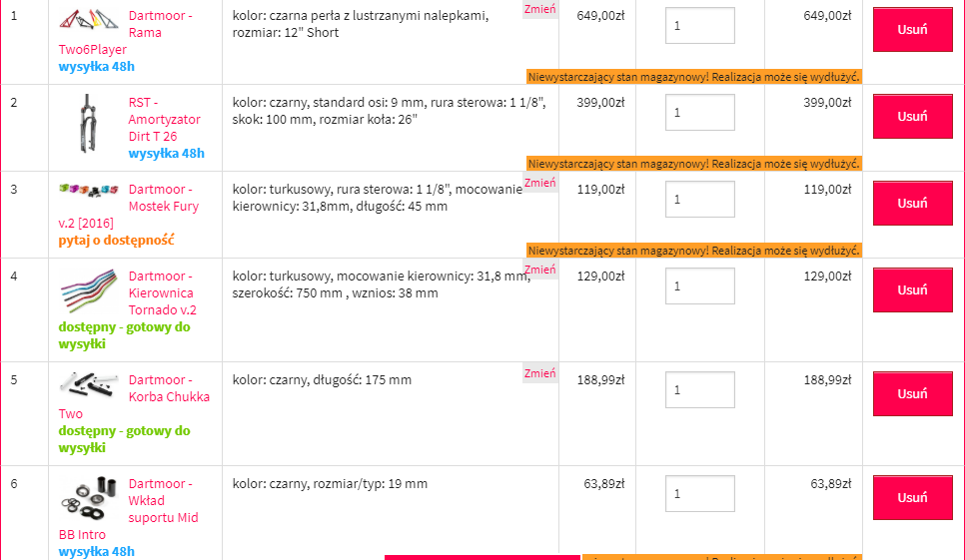The width and height of the screenshot is (965, 560).
Task: Click the quantity field for the Two6Player frame
Action: coord(699,26)
